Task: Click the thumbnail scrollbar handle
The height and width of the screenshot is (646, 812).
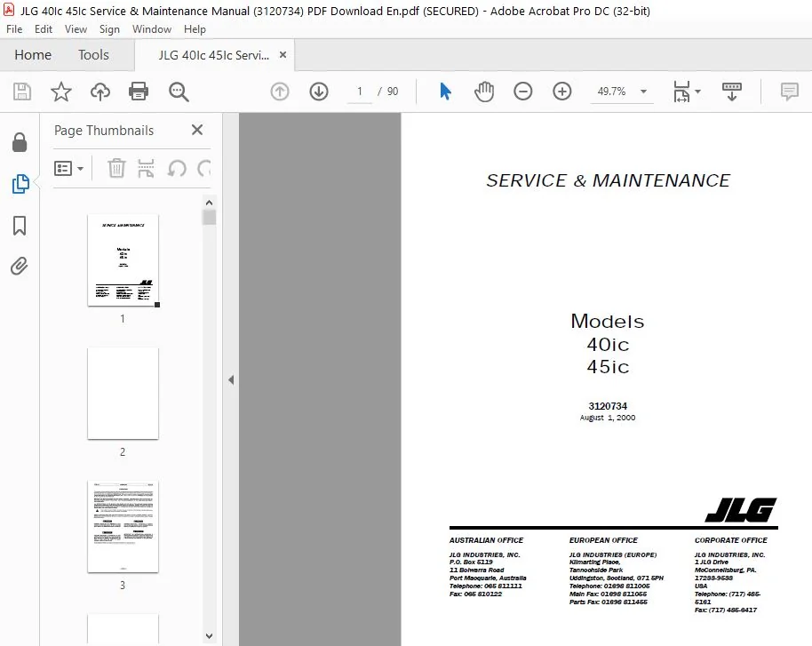Action: (209, 217)
